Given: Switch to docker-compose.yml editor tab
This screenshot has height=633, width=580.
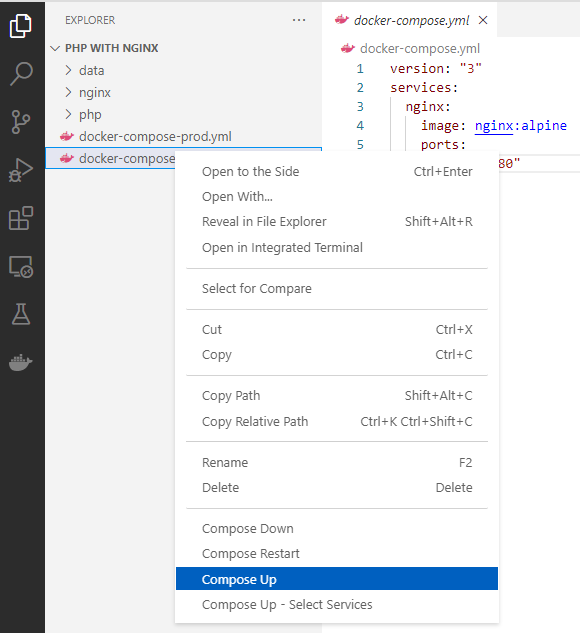Looking at the screenshot, I should 411,20.
